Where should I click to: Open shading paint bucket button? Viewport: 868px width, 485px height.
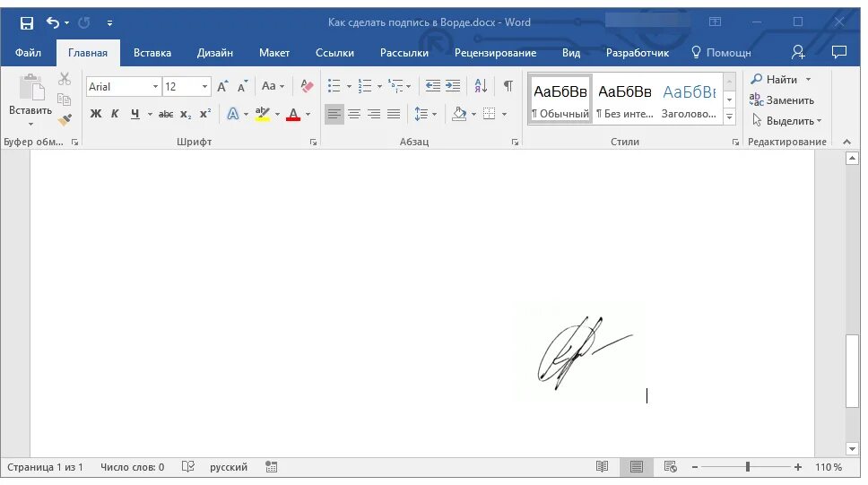pyautogui.click(x=459, y=114)
